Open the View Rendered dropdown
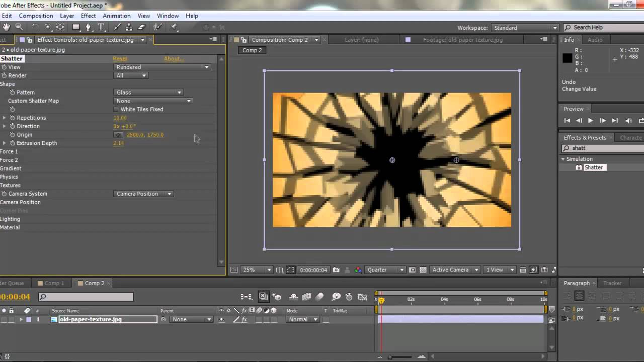 pyautogui.click(x=162, y=67)
